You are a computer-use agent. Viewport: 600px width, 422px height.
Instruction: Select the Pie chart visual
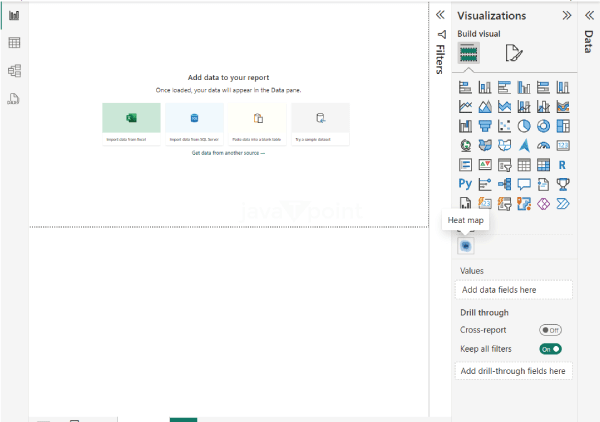(x=524, y=126)
